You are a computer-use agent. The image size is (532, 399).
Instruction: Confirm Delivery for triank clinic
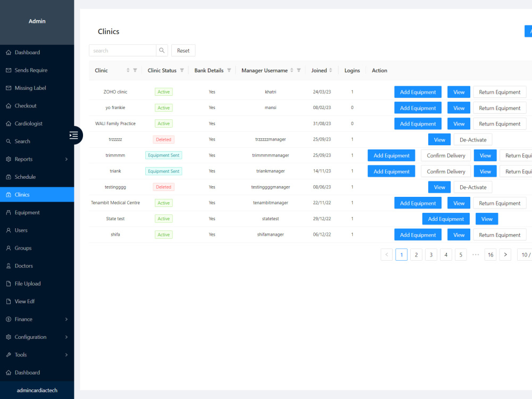[446, 171]
